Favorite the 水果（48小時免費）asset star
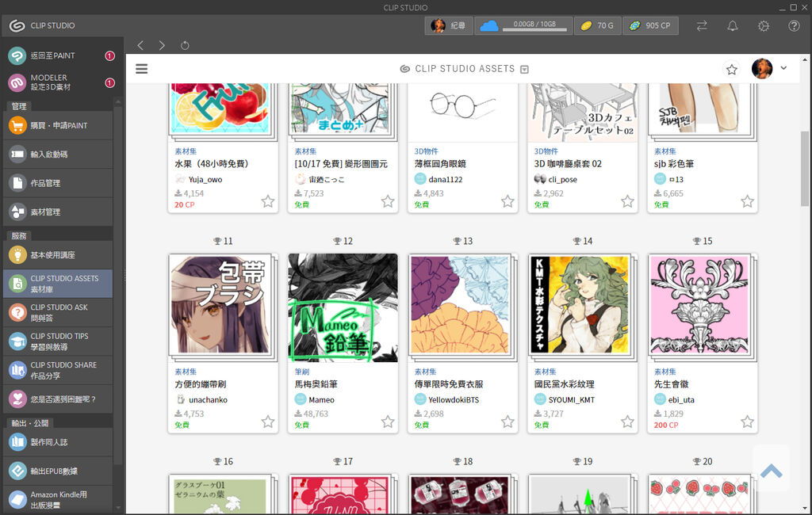This screenshot has width=812, height=515. coord(268,200)
